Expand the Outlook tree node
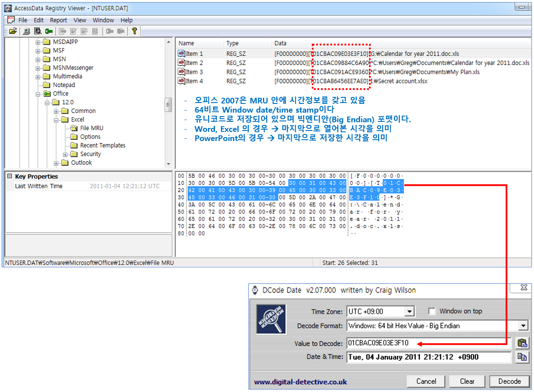Image resolution: width=534 pixels, height=392 pixels. (56, 163)
